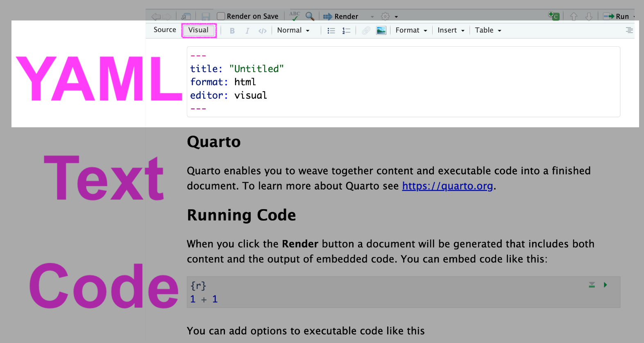Viewport: 644px width, 343px height.
Task: Insert a numbered list
Action: coord(346,31)
